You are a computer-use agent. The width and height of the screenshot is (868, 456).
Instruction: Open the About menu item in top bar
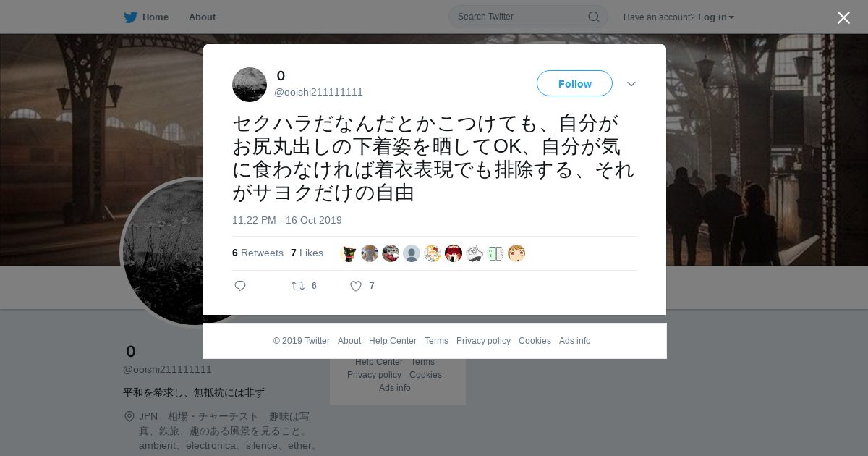click(x=202, y=17)
